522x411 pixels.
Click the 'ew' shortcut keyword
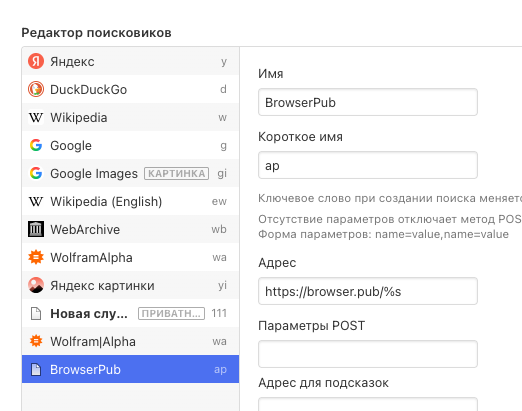(x=219, y=201)
